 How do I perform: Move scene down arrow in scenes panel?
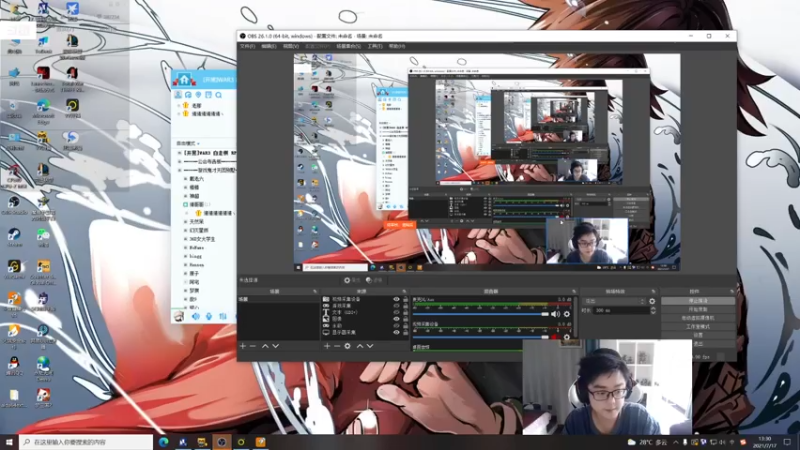point(276,346)
